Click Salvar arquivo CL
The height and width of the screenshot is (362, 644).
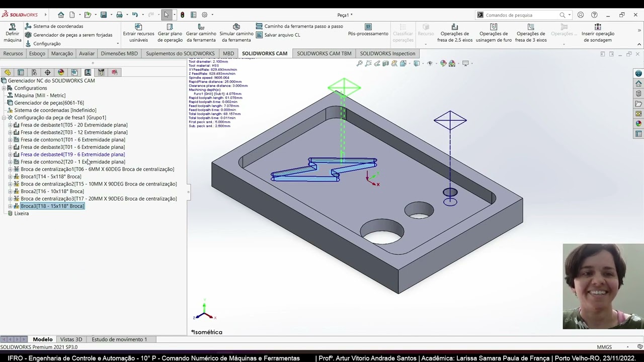click(x=278, y=35)
